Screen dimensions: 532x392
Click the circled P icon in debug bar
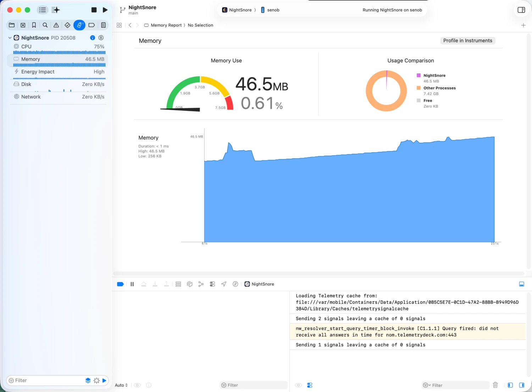point(235,284)
